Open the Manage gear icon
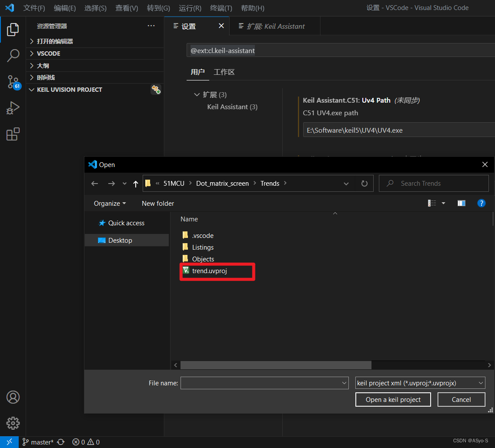This screenshot has width=495, height=448. tap(13, 423)
